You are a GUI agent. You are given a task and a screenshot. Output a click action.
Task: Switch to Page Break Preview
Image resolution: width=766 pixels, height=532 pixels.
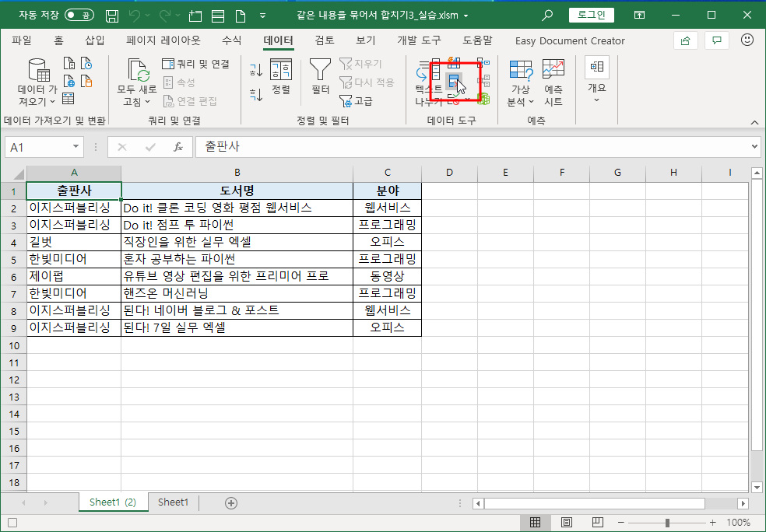[x=597, y=523]
